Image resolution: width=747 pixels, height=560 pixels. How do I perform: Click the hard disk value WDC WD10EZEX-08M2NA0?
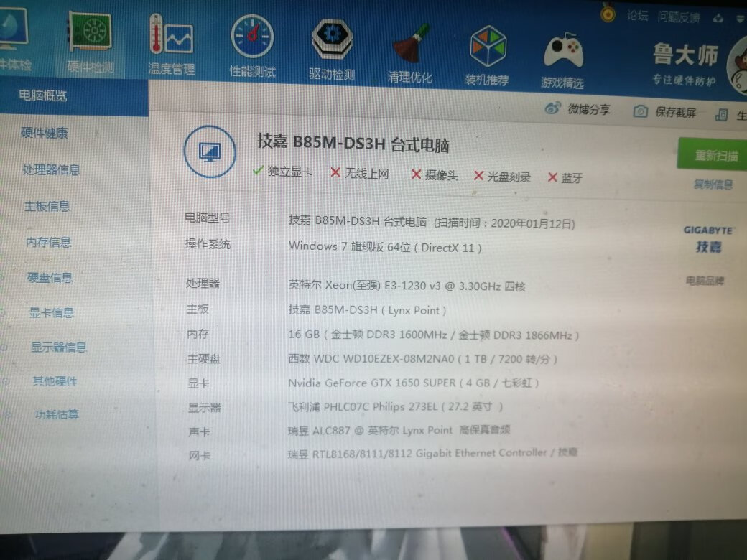pyautogui.click(x=422, y=358)
